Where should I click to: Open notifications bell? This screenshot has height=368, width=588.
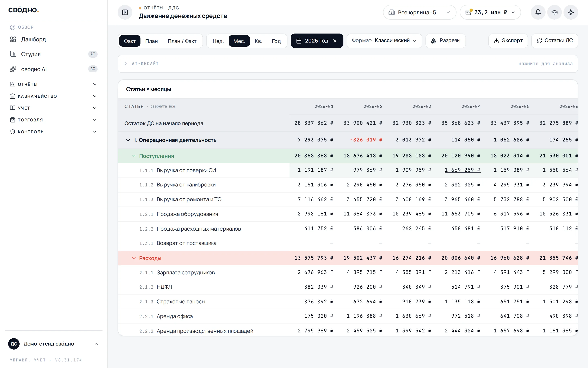(538, 12)
